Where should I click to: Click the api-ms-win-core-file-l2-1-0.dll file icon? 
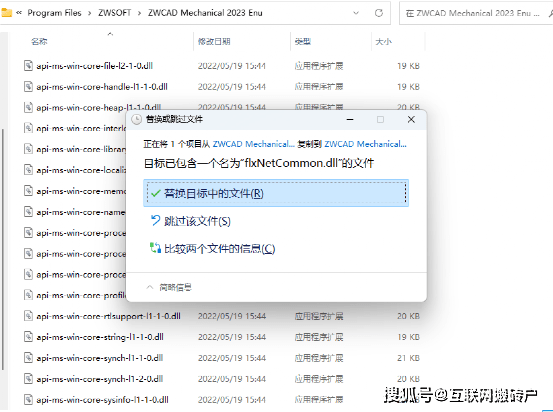28,66
